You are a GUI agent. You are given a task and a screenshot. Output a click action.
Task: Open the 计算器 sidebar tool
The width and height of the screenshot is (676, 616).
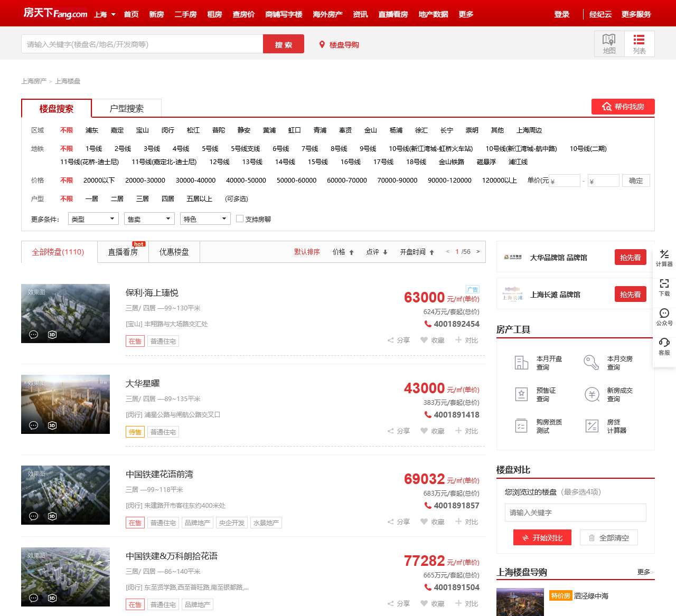pyautogui.click(x=664, y=258)
